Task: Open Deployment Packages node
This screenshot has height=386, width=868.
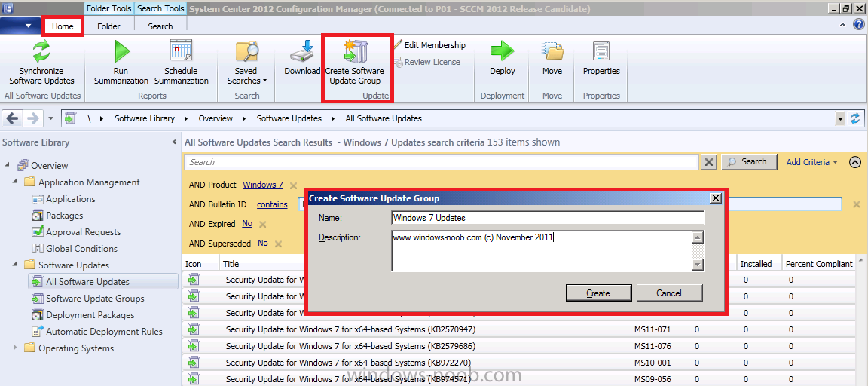Action: tap(90, 315)
